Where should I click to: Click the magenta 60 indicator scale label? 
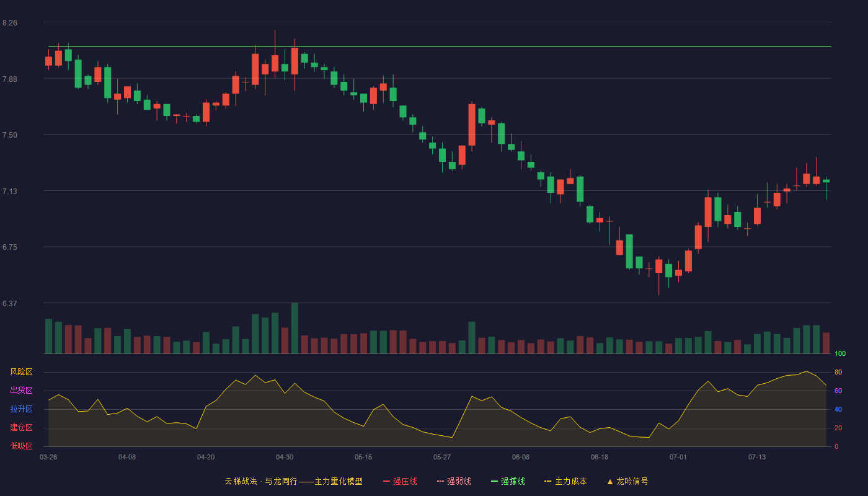838,391
